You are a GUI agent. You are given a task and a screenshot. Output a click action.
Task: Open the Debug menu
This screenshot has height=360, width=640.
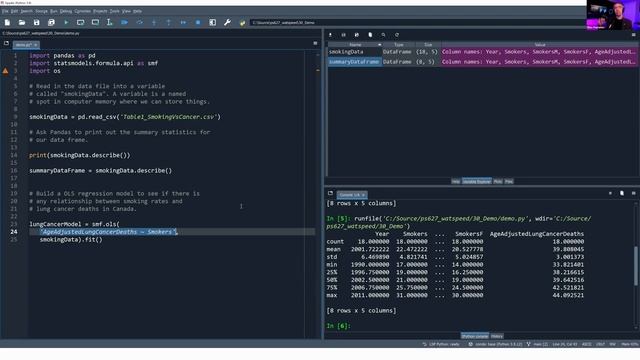[66, 11]
